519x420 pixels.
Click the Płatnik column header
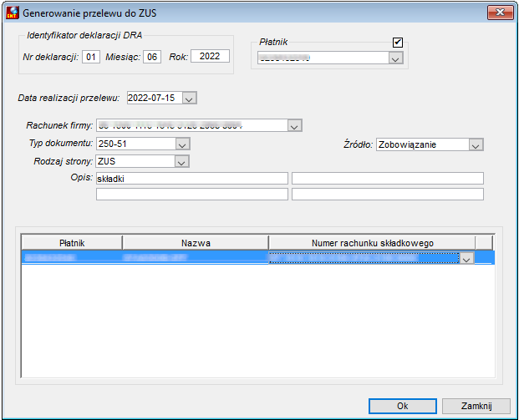coord(72,243)
